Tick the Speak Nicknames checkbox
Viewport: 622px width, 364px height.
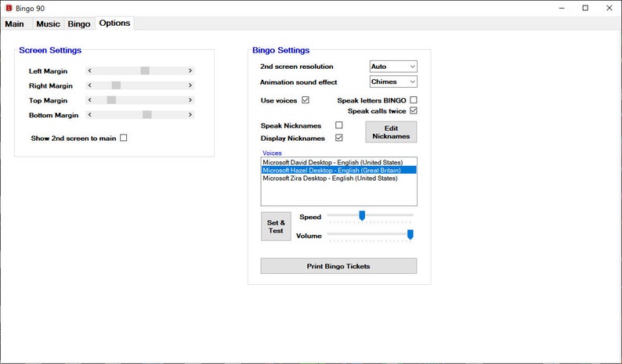coord(338,125)
